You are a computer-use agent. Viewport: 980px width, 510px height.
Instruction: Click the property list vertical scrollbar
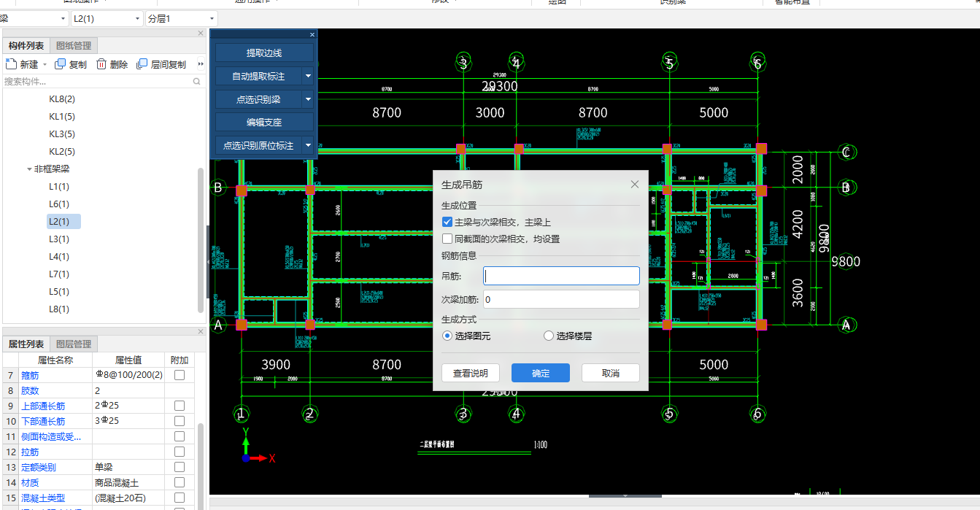201,467
